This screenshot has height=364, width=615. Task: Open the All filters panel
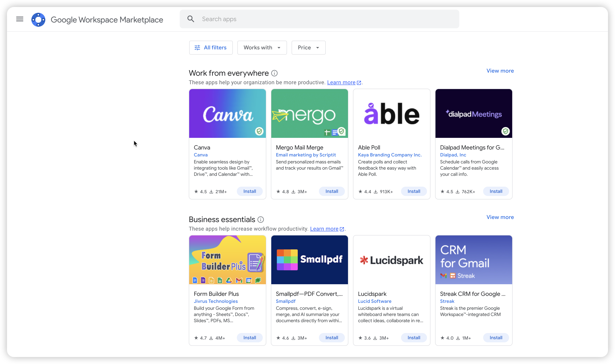[211, 48]
